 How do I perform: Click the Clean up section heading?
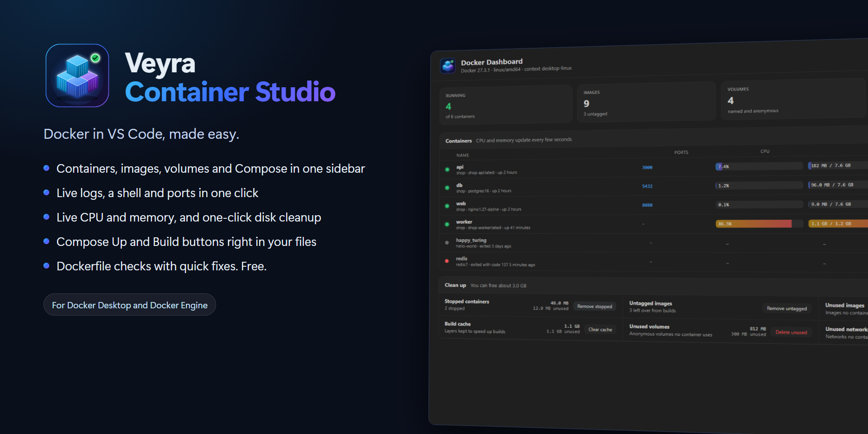coord(455,285)
